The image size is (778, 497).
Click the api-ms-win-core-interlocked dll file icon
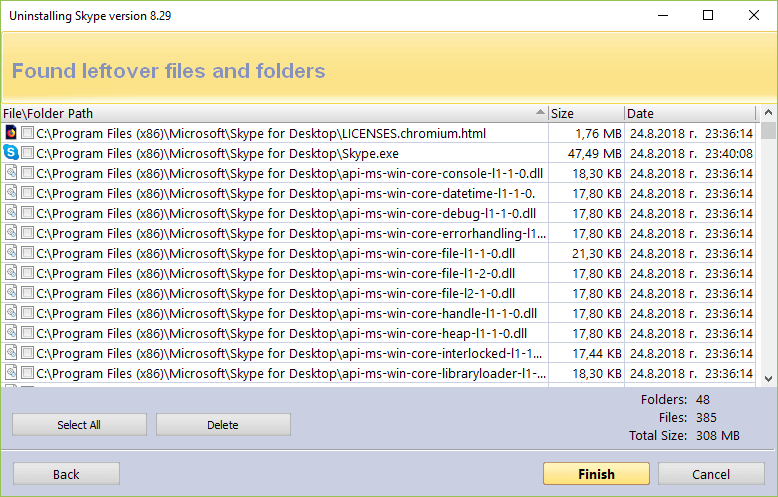11,353
